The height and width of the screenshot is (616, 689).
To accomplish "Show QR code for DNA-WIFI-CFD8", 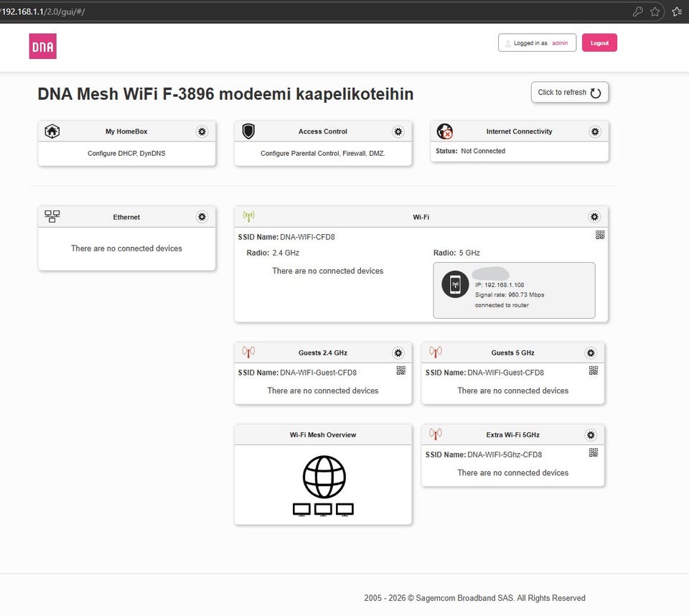I will coord(600,235).
